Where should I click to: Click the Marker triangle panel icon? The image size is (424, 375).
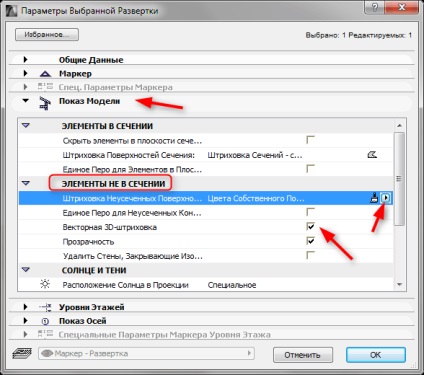tap(45, 74)
